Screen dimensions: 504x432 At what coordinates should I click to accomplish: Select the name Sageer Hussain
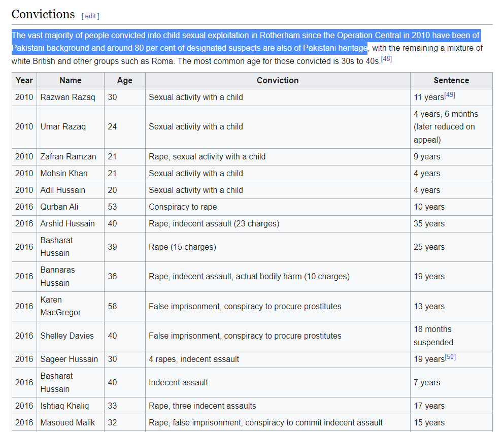click(69, 359)
